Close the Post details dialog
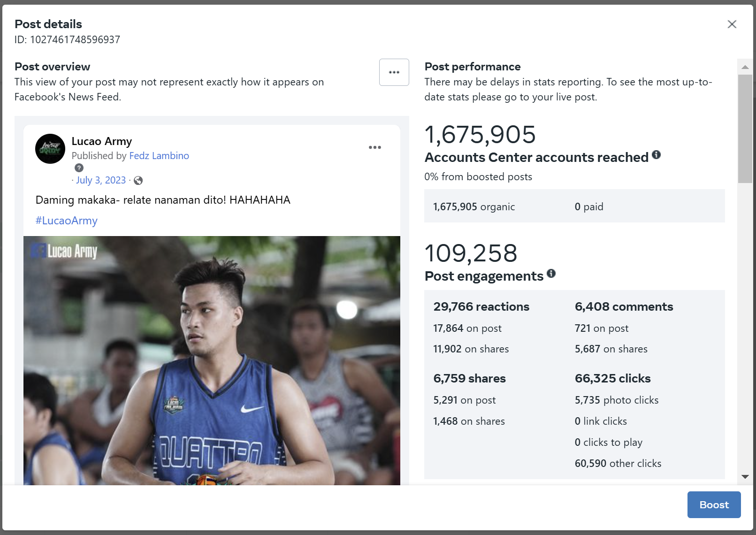This screenshot has height=535, width=756. pyautogui.click(x=732, y=24)
